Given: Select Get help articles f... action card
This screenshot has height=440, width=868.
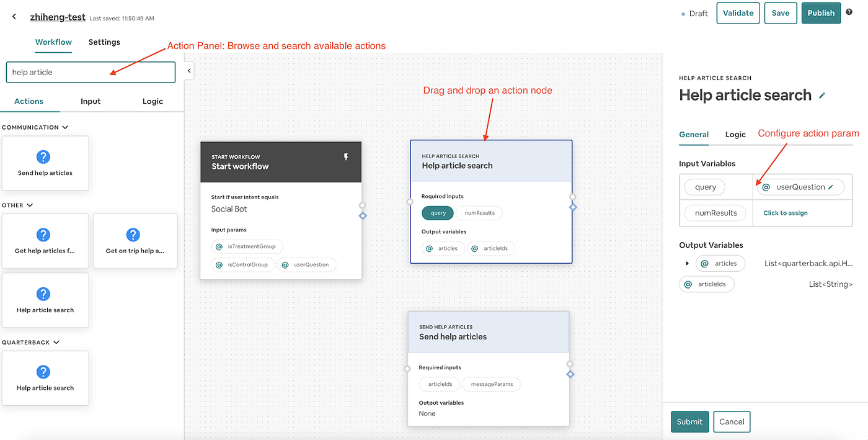Looking at the screenshot, I should click(45, 241).
